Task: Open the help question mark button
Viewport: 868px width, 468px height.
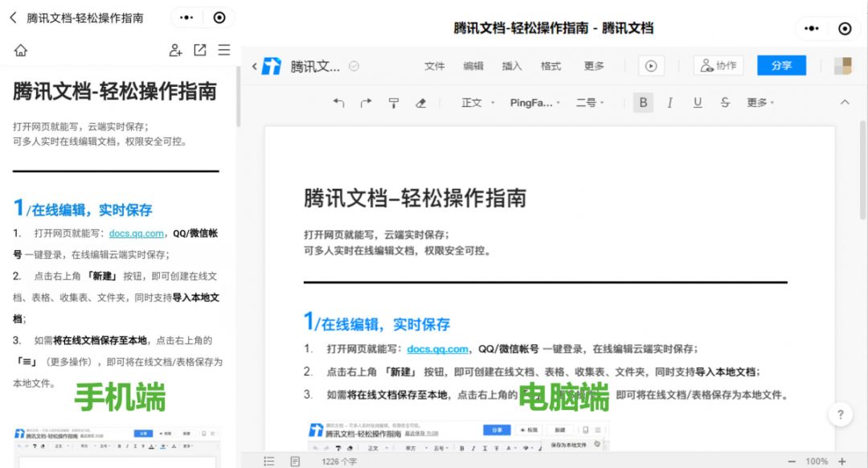Action: click(841, 414)
